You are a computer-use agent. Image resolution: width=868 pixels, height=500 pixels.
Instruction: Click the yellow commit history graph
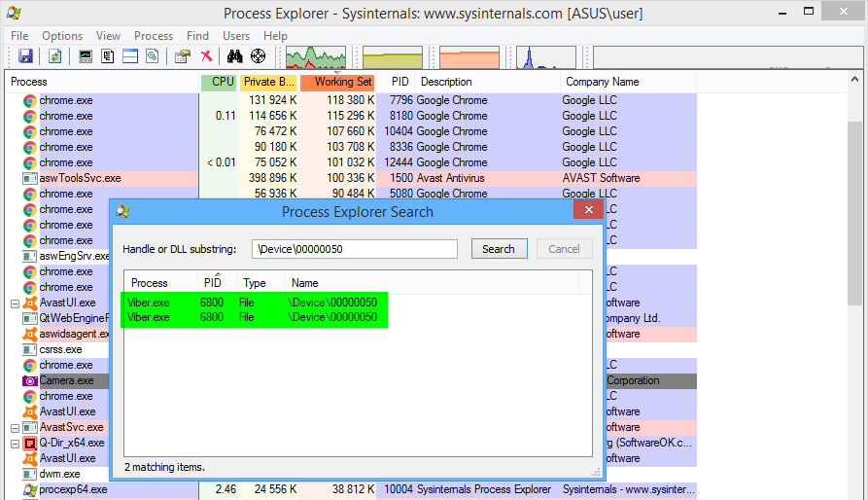point(393,57)
